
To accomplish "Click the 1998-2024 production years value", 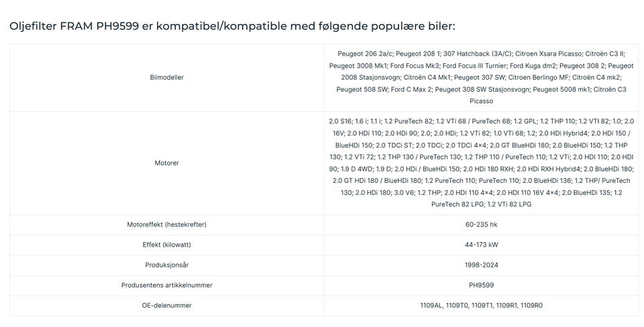I will pos(481,265).
